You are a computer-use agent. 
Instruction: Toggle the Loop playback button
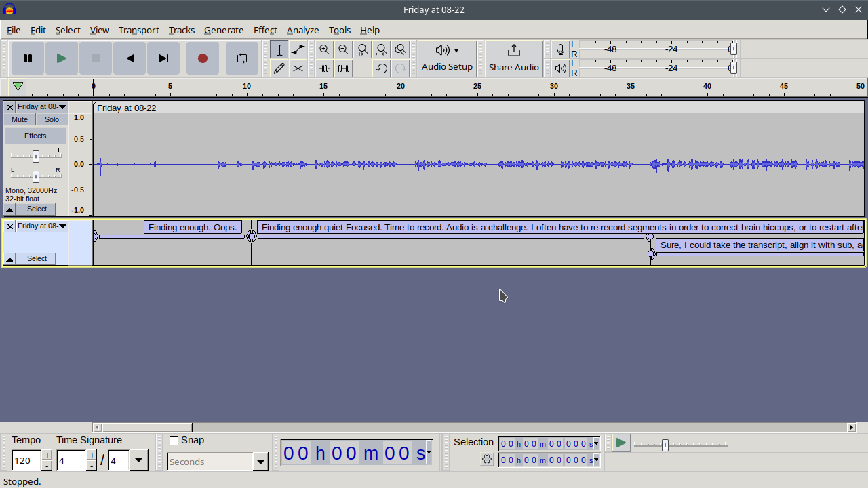click(x=242, y=58)
